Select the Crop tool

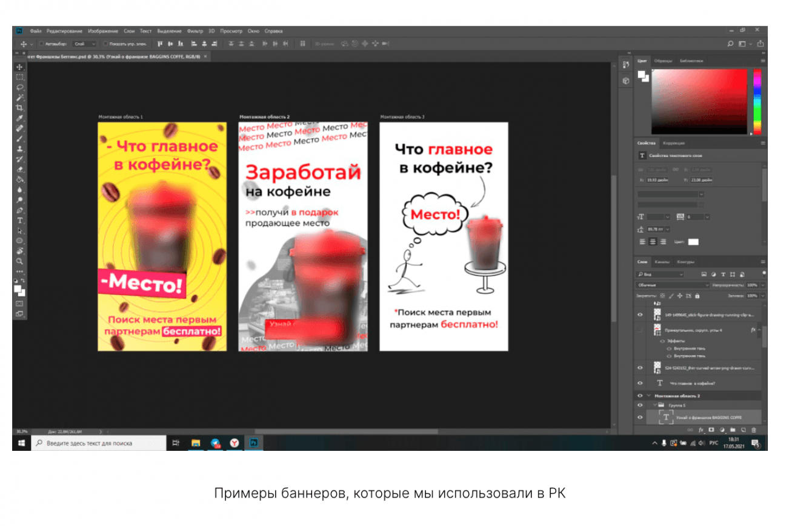[x=20, y=108]
